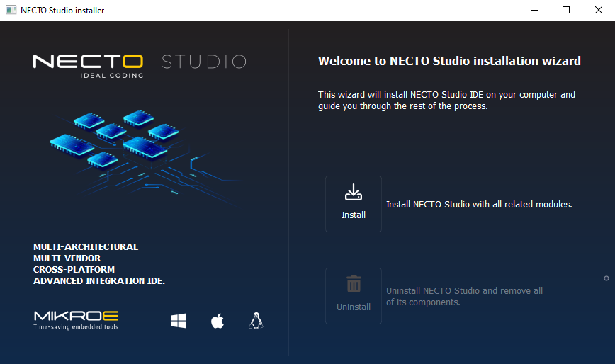Click the Windows logo icon

point(179,322)
